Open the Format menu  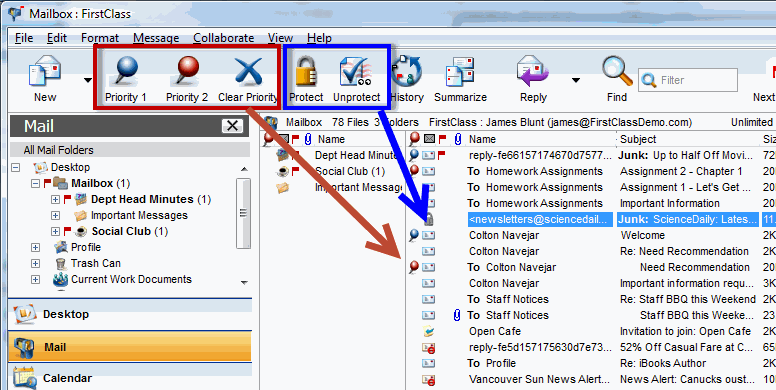100,38
